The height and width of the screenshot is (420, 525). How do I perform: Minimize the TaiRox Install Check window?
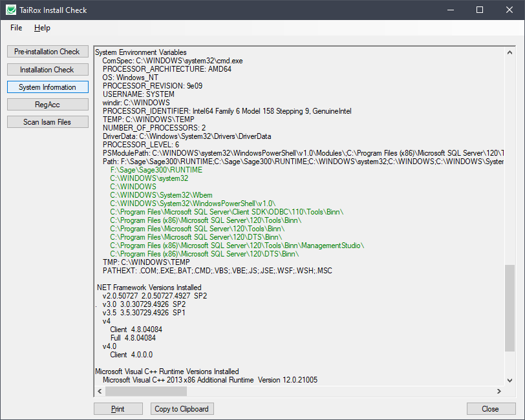[451, 10]
